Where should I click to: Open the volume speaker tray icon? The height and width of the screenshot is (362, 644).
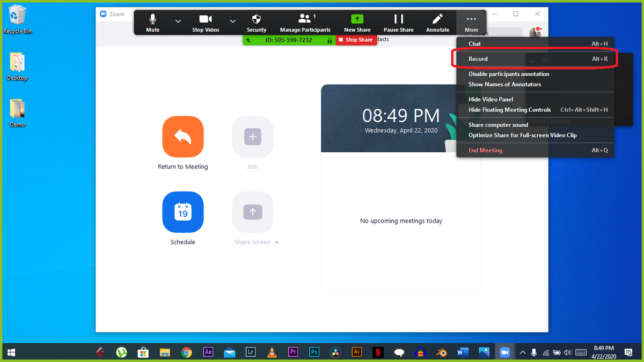coord(568,352)
